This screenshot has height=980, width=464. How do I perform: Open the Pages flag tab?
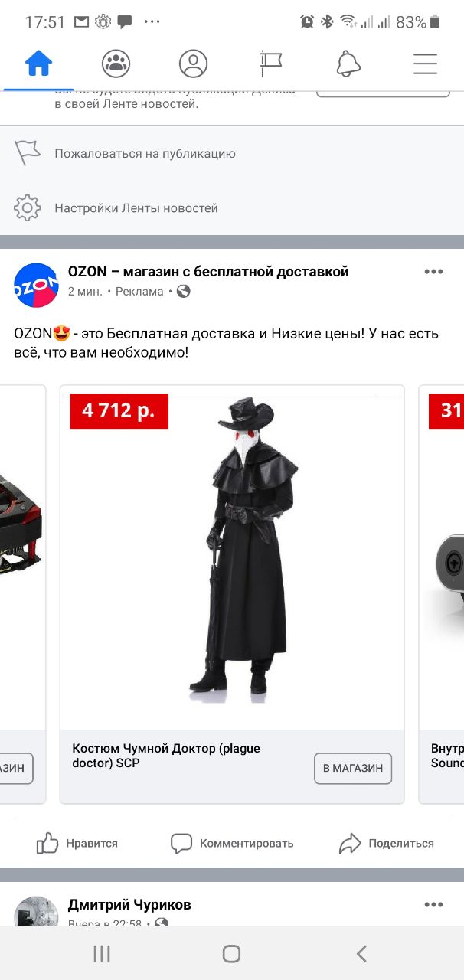(271, 64)
